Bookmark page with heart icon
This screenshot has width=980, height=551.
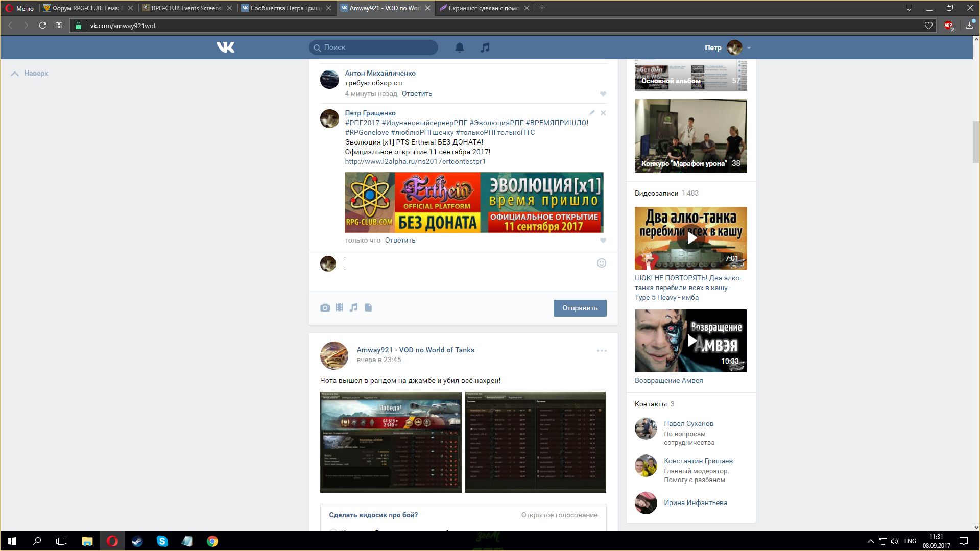pyautogui.click(x=928, y=26)
